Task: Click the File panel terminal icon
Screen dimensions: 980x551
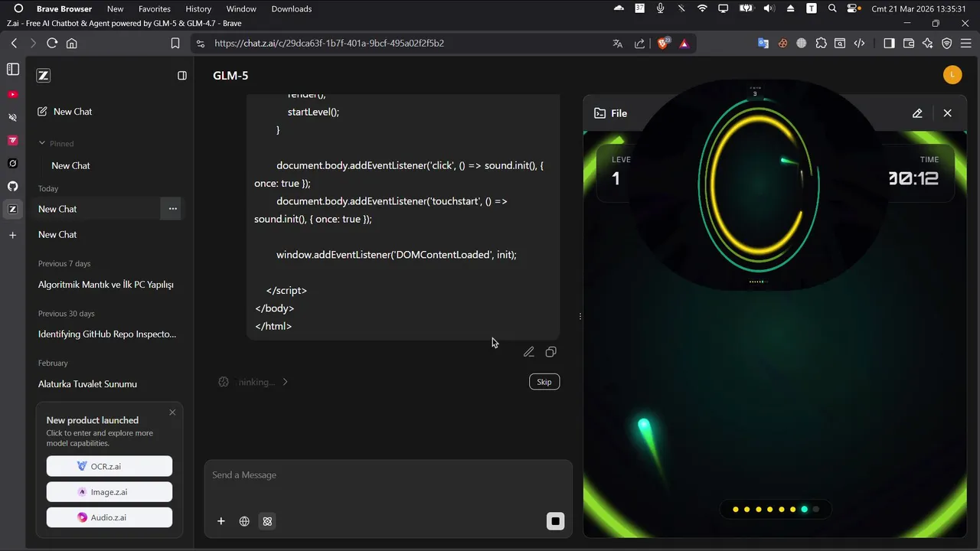Action: pyautogui.click(x=599, y=113)
